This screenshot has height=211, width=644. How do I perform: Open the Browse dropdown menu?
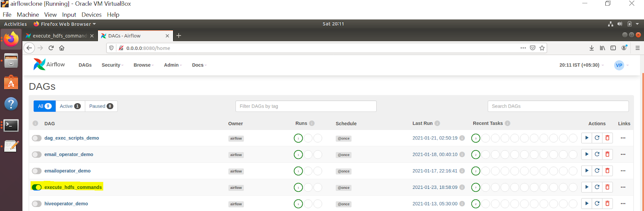(143, 65)
